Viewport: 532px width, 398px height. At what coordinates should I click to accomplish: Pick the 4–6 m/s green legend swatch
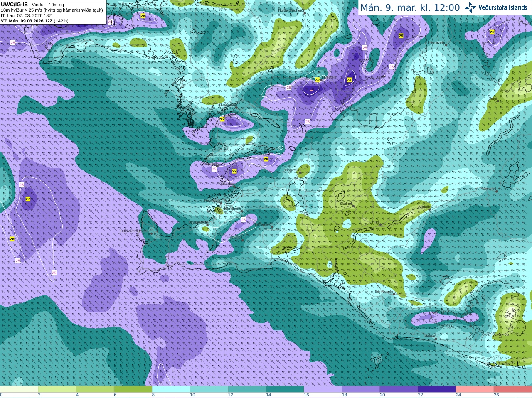[95, 389]
